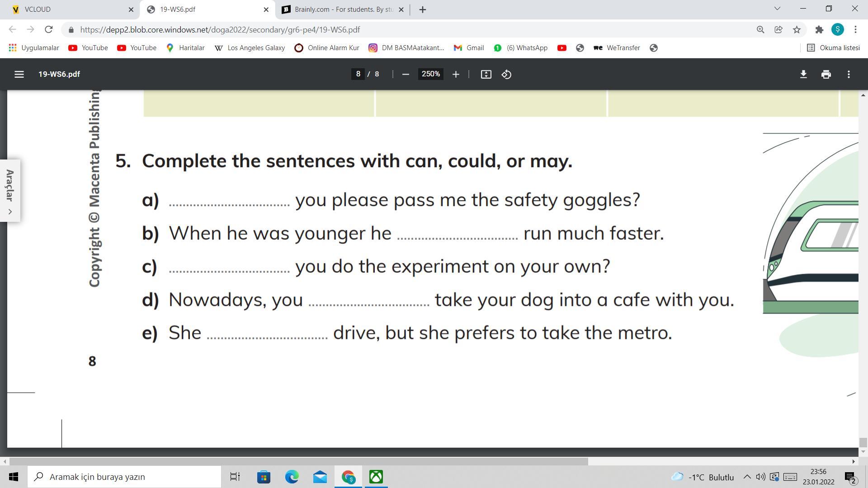Zoom out of the PDF

coord(406,74)
